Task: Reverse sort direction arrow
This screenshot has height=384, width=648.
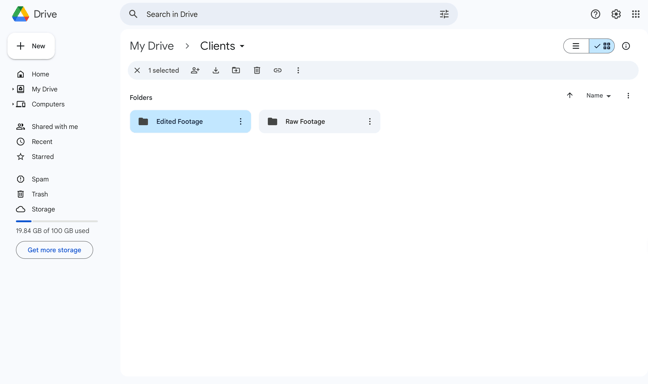Action: 569,95
